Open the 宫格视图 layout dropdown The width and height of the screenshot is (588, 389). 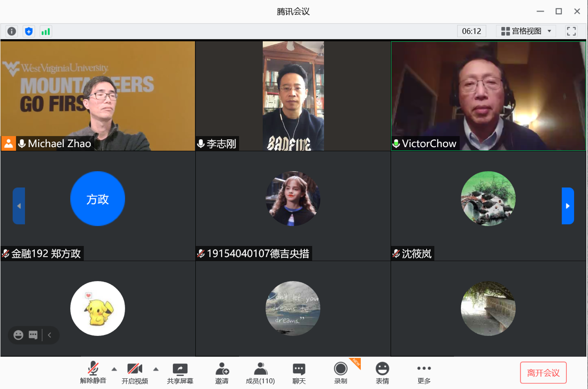pyautogui.click(x=526, y=31)
